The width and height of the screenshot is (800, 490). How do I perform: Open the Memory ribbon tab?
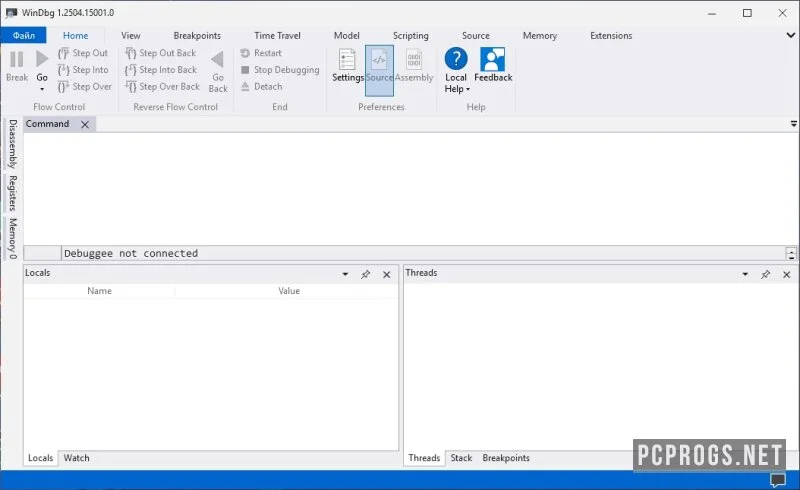pyautogui.click(x=540, y=36)
